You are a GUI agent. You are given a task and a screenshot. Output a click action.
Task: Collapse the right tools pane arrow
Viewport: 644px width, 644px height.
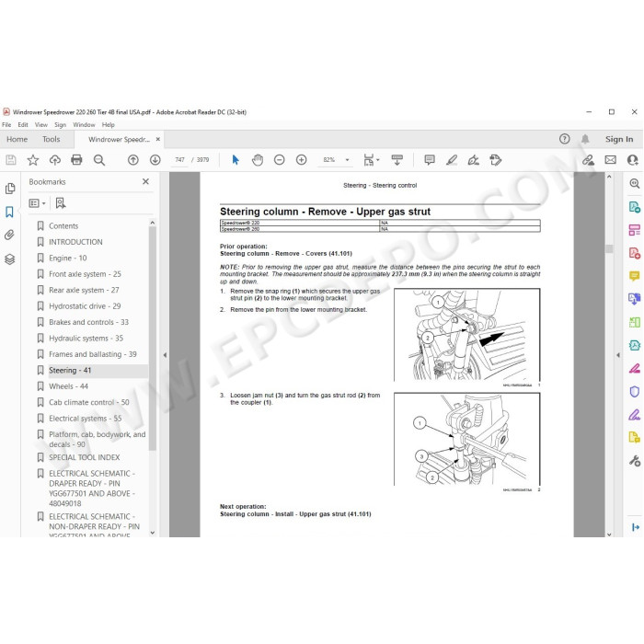coord(618,355)
